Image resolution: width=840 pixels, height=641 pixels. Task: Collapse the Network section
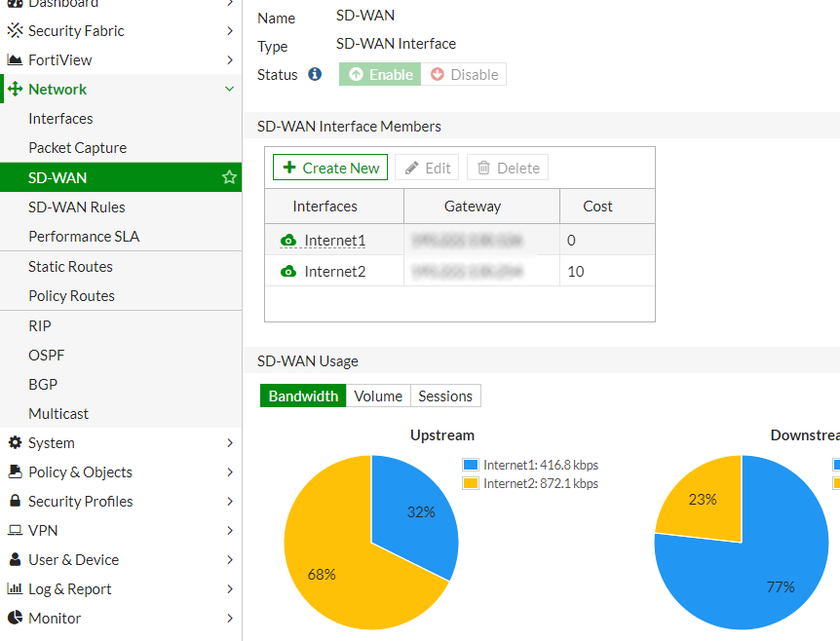(x=229, y=89)
